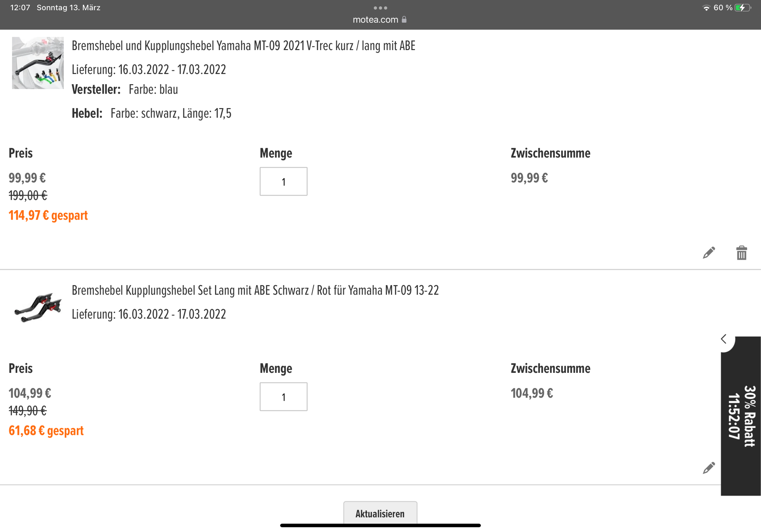This screenshot has width=761, height=532.
Task: Open the 30% Rabatt countdown banner
Action: (741, 416)
